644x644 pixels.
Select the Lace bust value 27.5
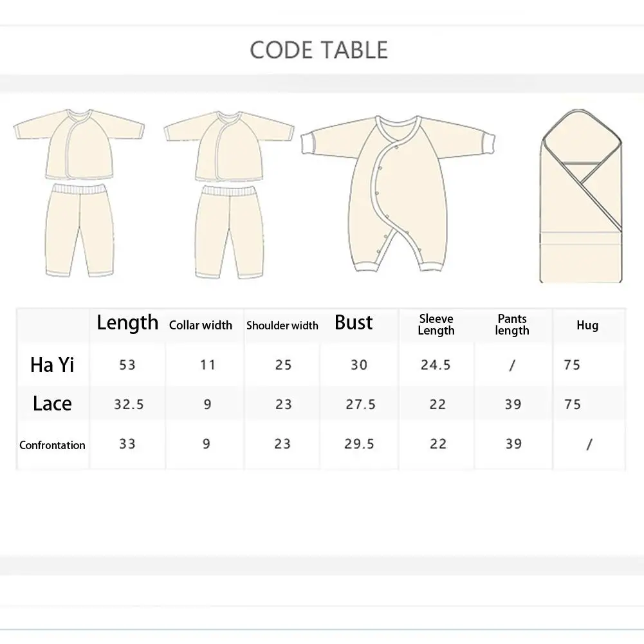pos(361,404)
